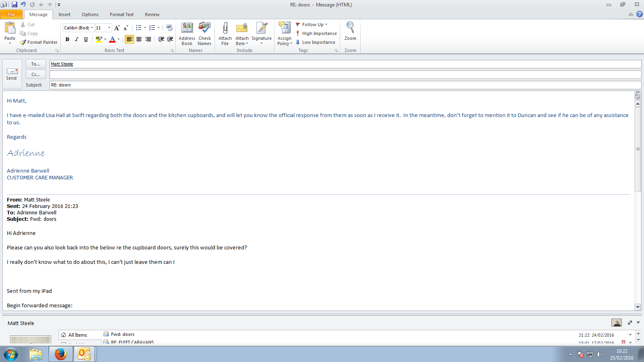
Task: Run Check Names on recipients
Action: 204,34
